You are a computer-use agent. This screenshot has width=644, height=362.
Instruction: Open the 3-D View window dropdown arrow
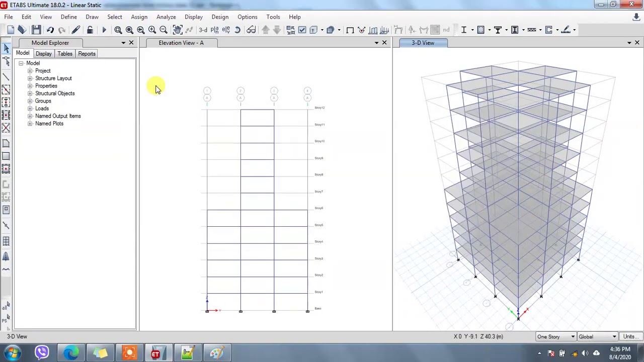click(x=629, y=43)
